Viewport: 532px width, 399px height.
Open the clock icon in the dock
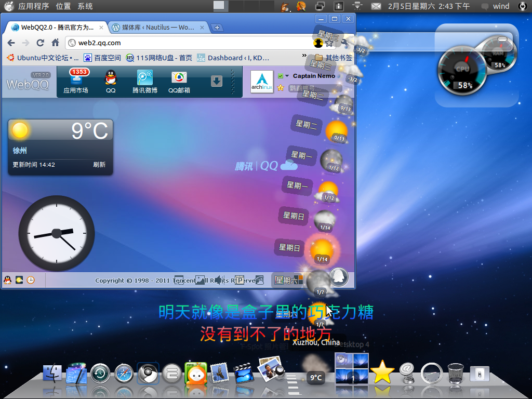[x=432, y=374]
